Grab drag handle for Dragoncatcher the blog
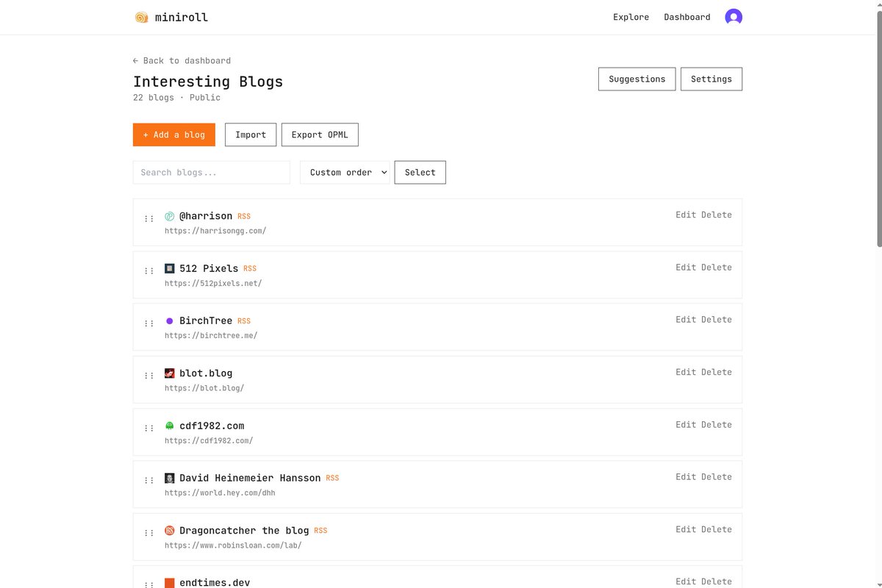This screenshot has height=588, width=882. (x=149, y=532)
